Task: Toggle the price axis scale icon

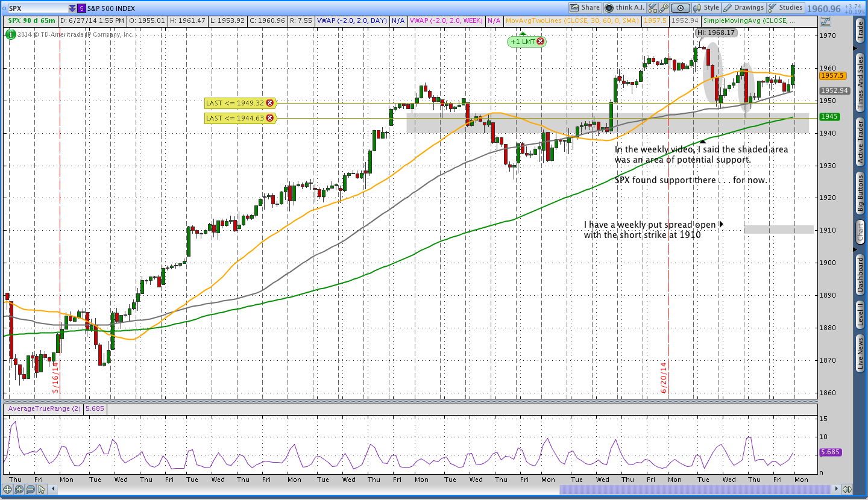Action: pos(826,20)
